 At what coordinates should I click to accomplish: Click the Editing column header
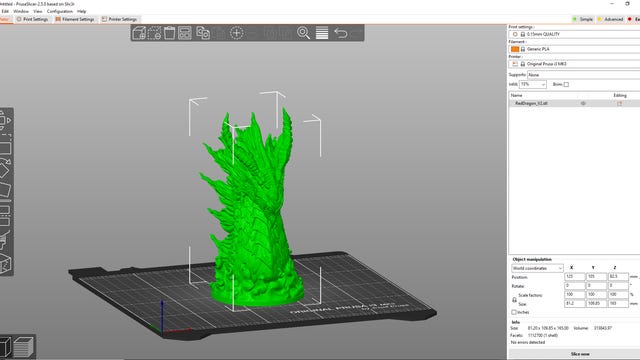tap(620, 95)
